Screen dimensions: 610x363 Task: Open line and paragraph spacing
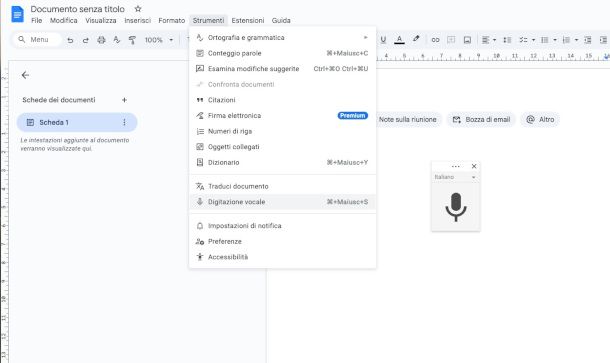coord(507,40)
